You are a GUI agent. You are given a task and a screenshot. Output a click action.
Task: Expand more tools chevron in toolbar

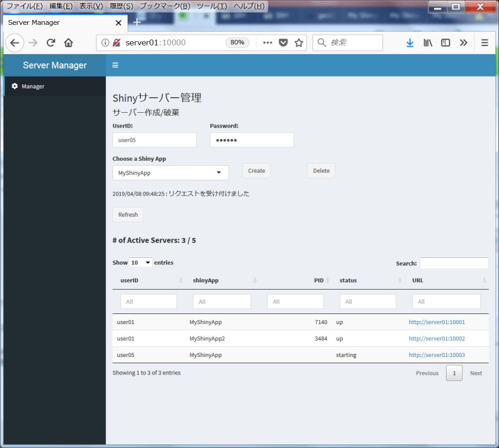(463, 42)
